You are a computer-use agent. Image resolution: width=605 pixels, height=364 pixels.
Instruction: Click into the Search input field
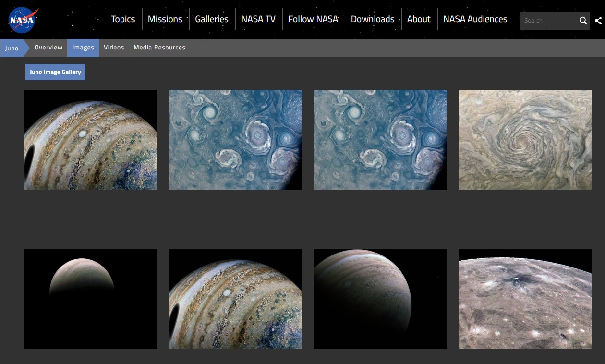click(547, 21)
